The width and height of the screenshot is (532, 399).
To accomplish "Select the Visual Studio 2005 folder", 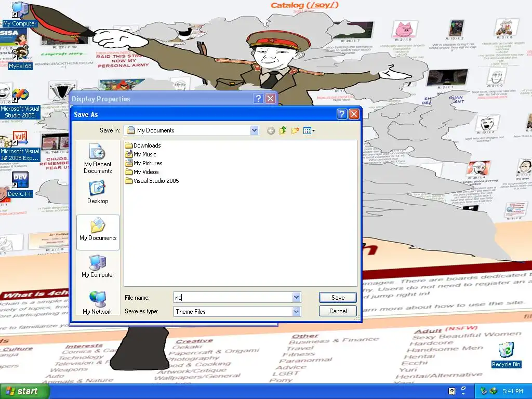I will [x=152, y=181].
